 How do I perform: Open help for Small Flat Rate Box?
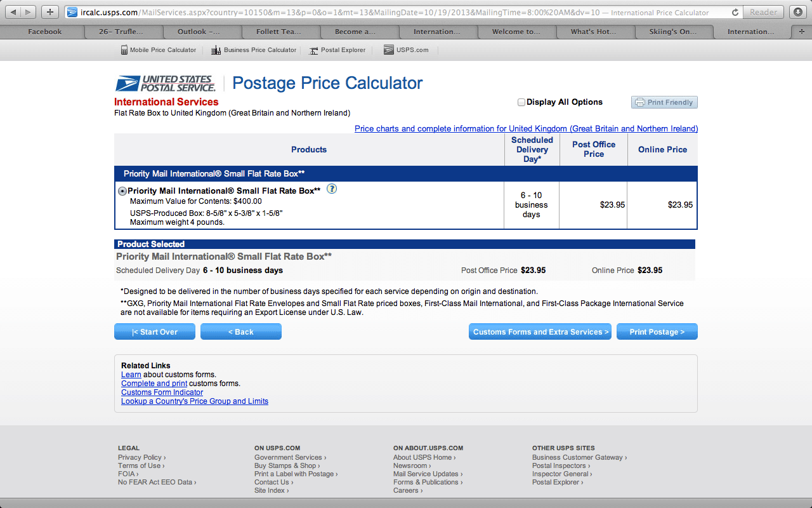coord(332,189)
